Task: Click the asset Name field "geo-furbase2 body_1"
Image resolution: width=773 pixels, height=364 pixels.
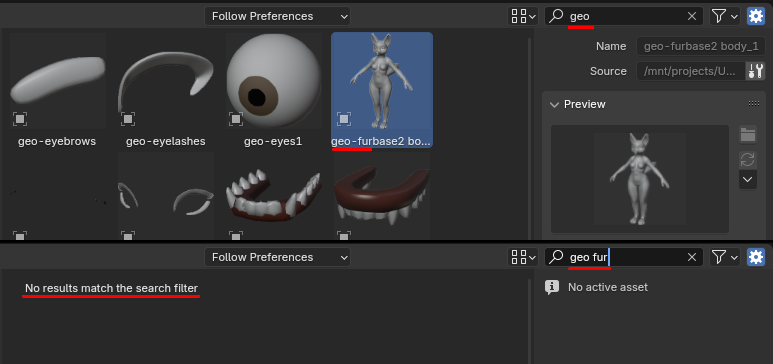Action: point(701,46)
